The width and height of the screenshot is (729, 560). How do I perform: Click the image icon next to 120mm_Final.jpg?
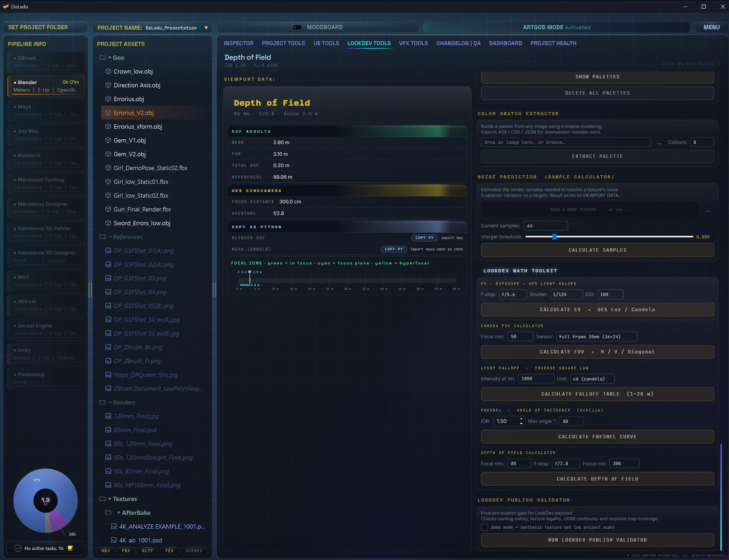(108, 416)
